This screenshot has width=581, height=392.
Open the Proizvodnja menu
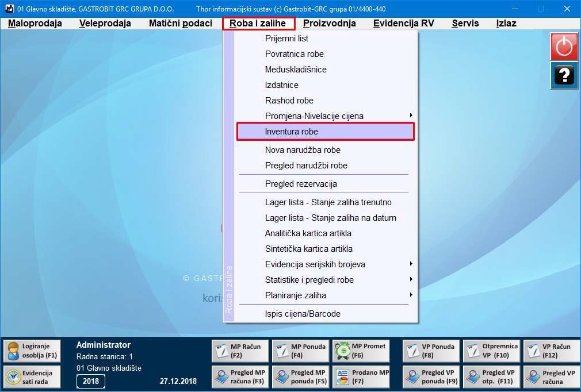330,24
